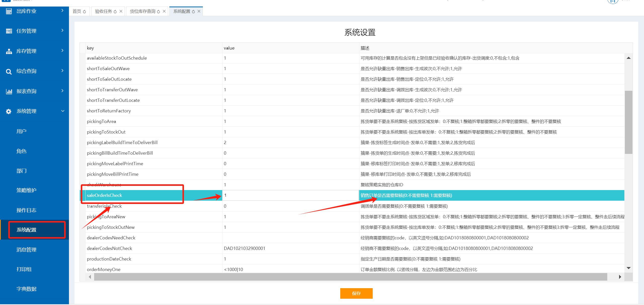
Task: Click the table scroll-down arrow
Action: click(628, 268)
